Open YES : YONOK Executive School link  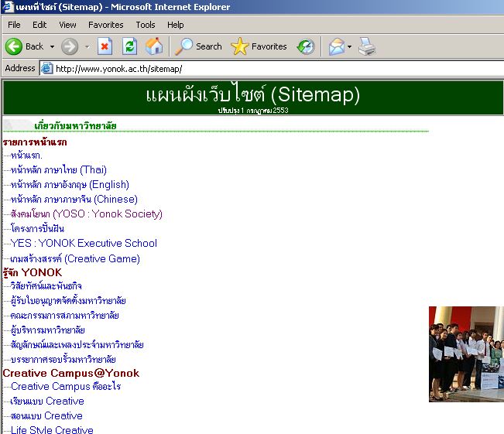click(84, 243)
